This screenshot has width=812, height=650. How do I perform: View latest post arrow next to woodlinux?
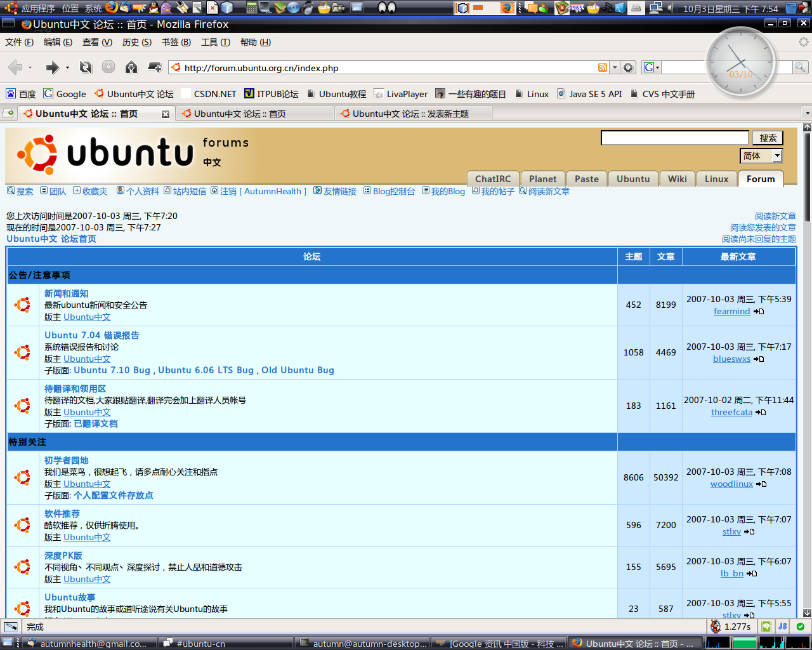[761, 484]
